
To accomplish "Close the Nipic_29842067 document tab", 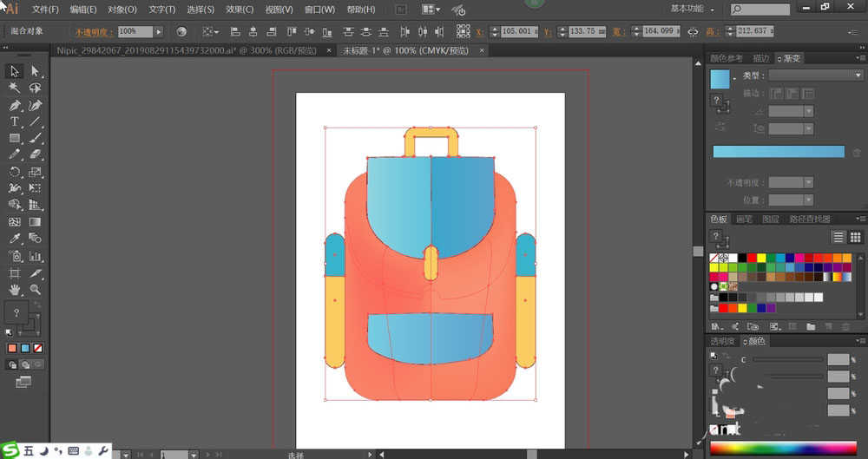I will pyautogui.click(x=329, y=50).
